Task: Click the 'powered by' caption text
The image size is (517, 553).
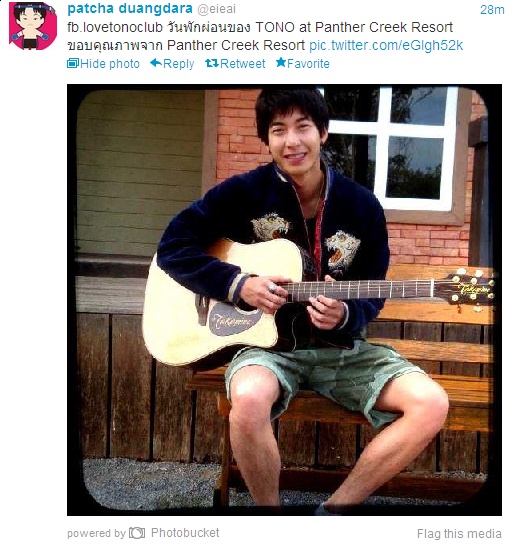Action: tap(96, 534)
